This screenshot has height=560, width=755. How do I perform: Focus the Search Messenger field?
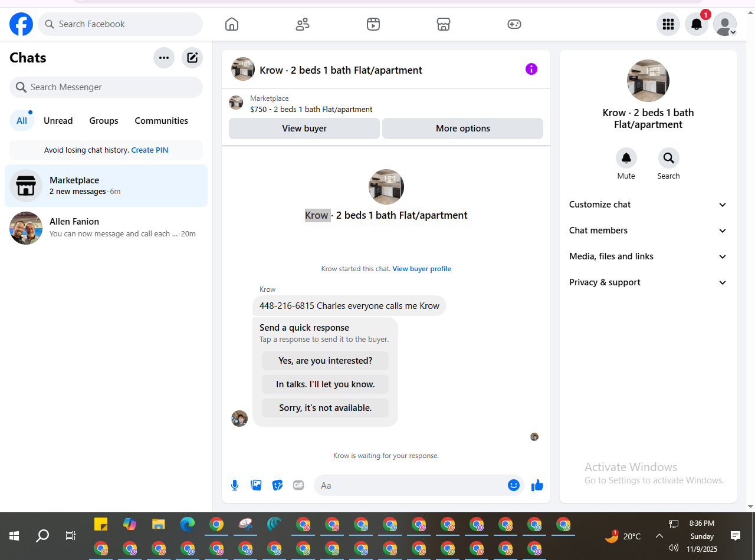tap(106, 87)
